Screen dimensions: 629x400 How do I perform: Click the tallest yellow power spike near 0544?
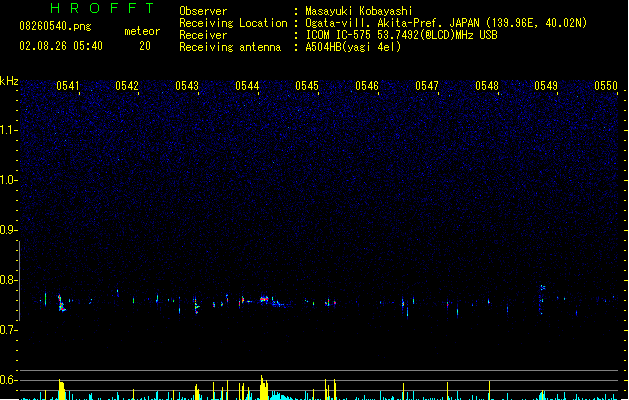click(x=263, y=388)
